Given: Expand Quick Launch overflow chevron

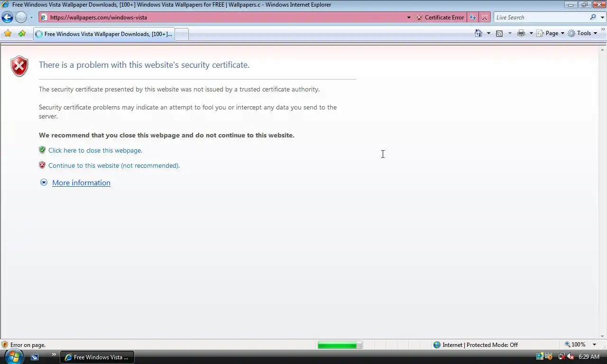Looking at the screenshot, I should (54, 354).
